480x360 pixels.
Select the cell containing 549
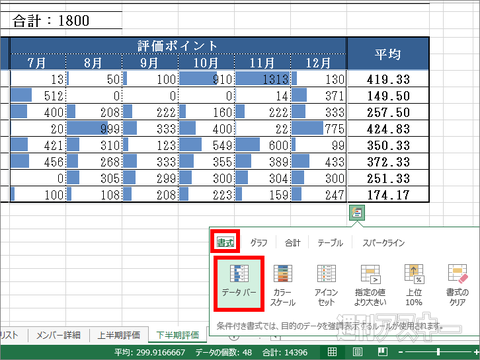(x=206, y=145)
